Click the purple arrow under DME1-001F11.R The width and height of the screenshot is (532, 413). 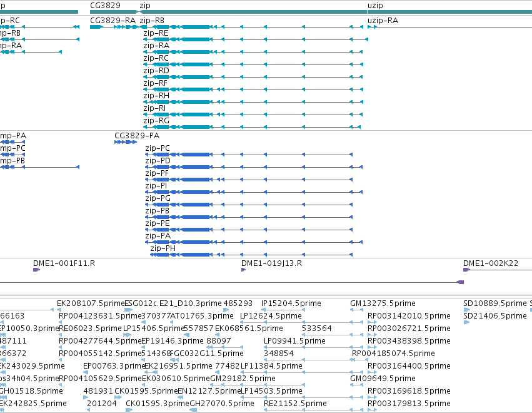(36, 270)
